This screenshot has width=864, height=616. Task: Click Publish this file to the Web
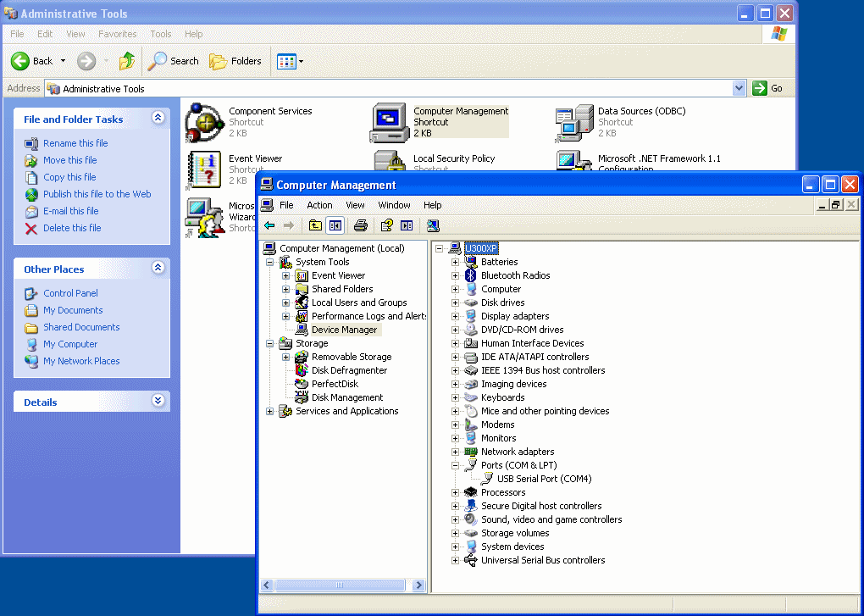tap(97, 194)
